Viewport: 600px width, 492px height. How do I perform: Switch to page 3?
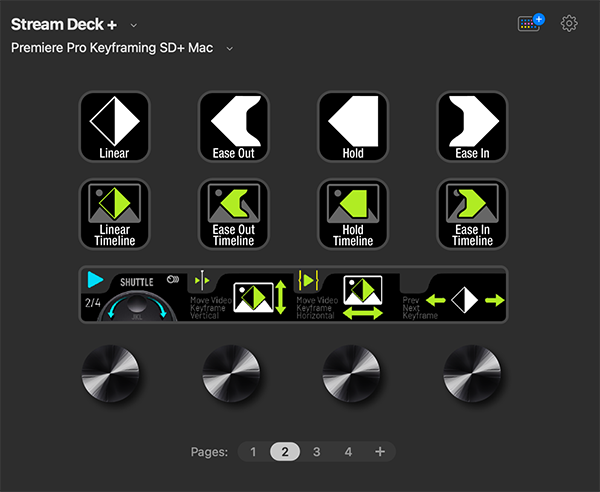[x=316, y=452]
